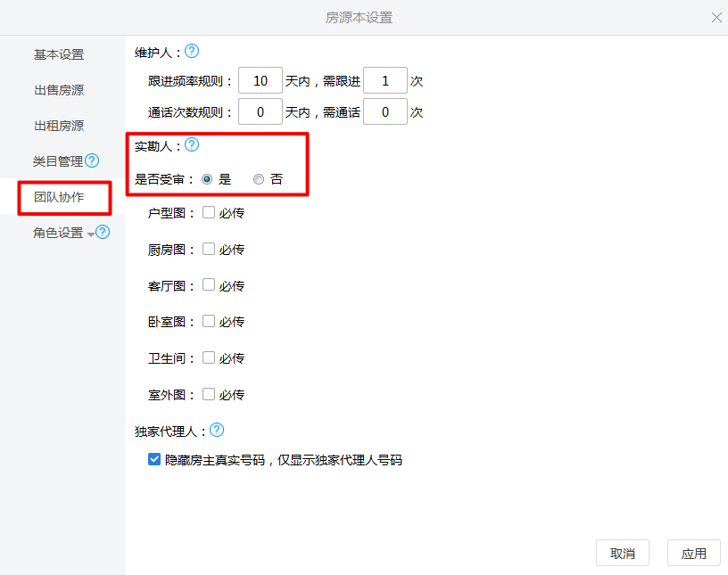The width and height of the screenshot is (728, 575).
Task: Check 必传 for 厨房图
Action: point(209,250)
